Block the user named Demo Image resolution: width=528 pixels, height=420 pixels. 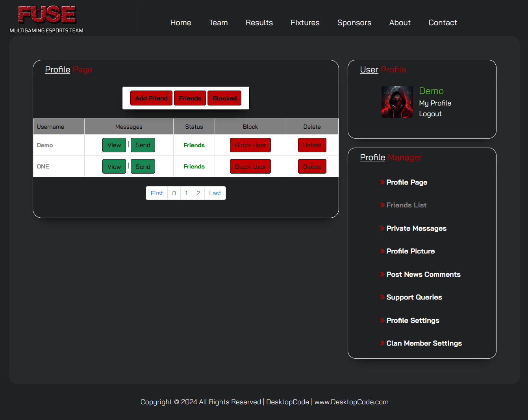pos(250,145)
